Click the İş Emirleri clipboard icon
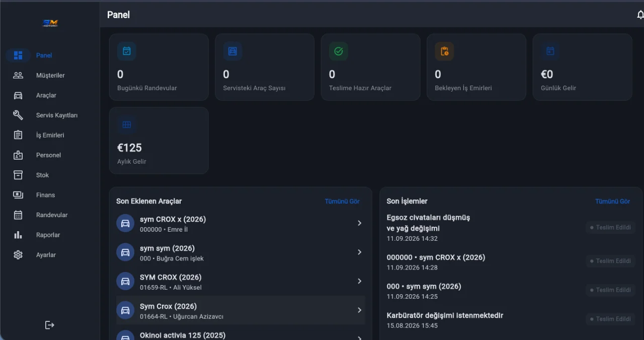This screenshot has height=340, width=644. 18,135
